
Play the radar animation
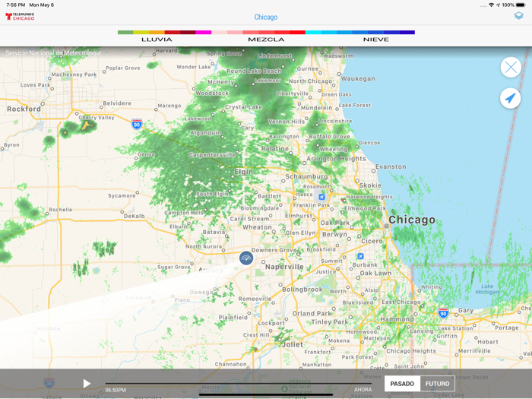coord(87,384)
